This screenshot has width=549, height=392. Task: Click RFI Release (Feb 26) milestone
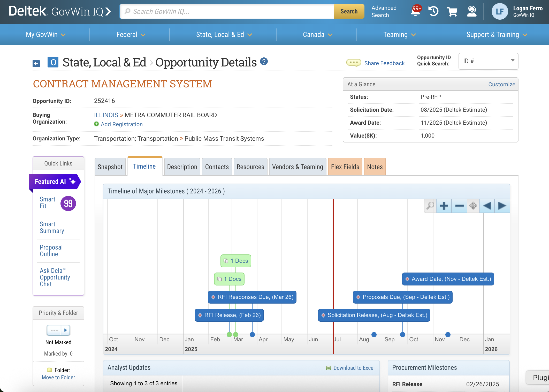pos(229,315)
